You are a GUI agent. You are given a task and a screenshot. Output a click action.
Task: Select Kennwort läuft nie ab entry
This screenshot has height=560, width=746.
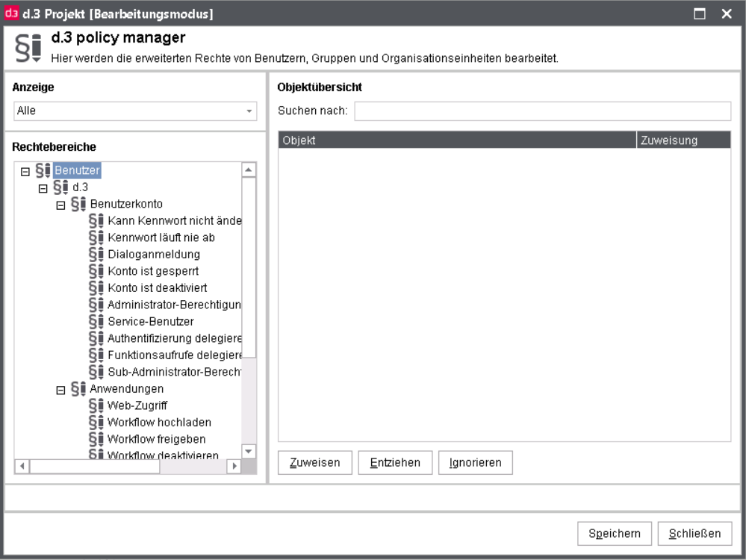(x=161, y=237)
